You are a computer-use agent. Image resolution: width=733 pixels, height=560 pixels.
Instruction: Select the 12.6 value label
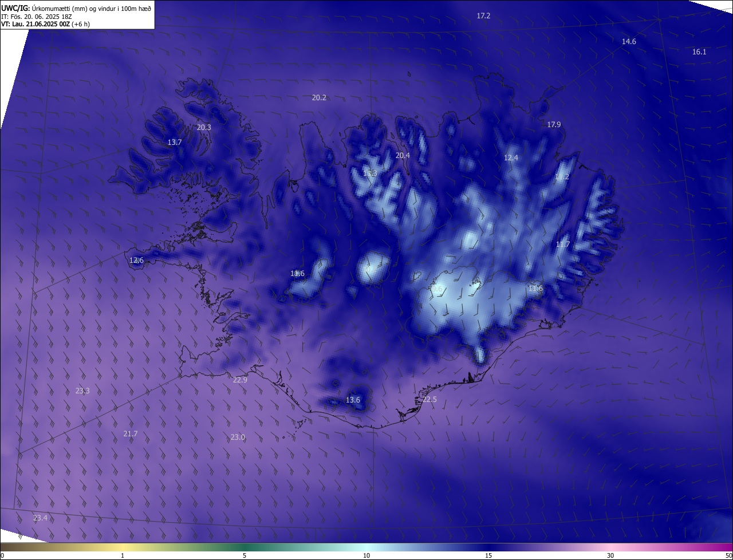pyautogui.click(x=136, y=260)
